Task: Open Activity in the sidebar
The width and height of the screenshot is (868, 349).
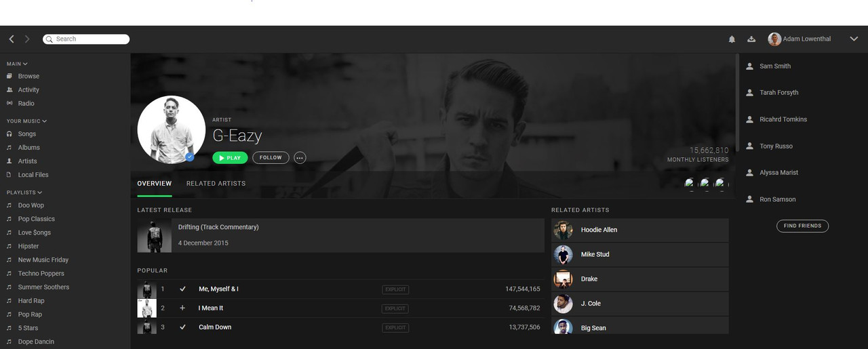Action: pyautogui.click(x=28, y=90)
